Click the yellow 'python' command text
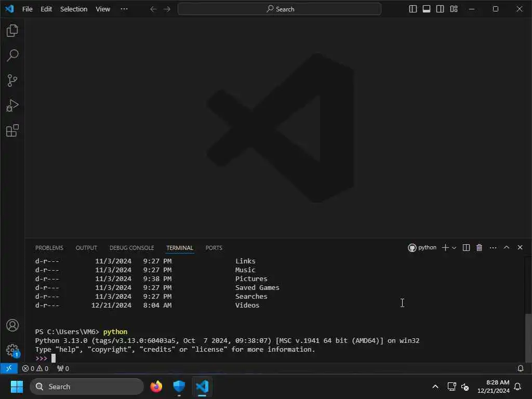 [115, 332]
